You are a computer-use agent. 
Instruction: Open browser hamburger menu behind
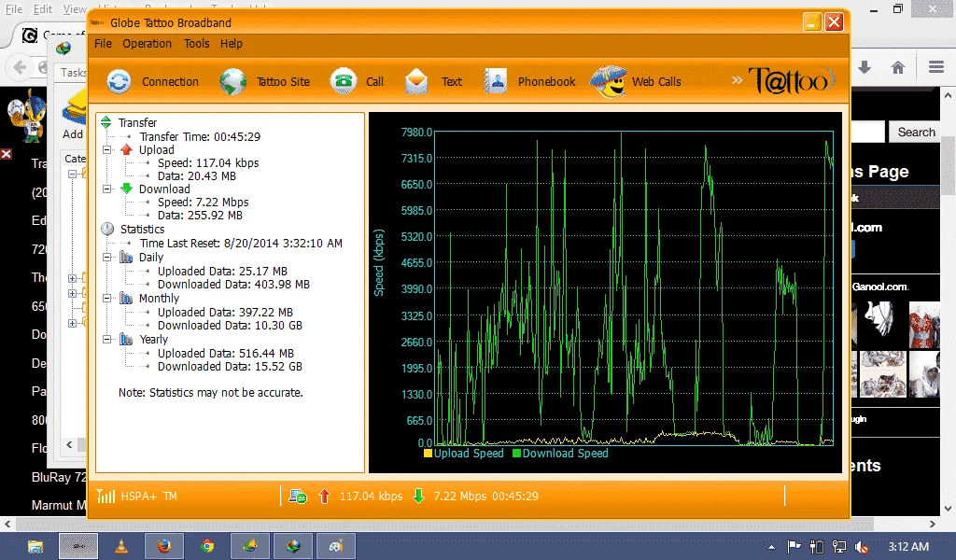(936, 67)
